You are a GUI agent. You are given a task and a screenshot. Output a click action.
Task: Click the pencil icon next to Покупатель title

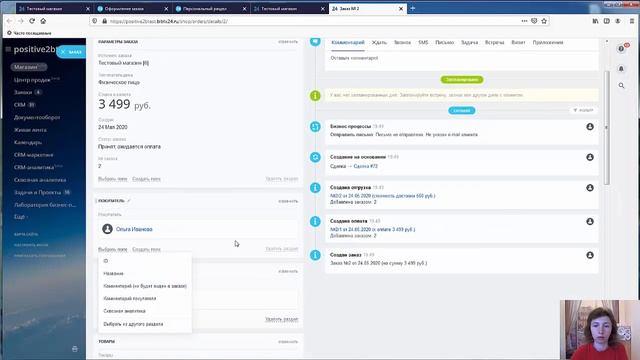[x=129, y=200]
